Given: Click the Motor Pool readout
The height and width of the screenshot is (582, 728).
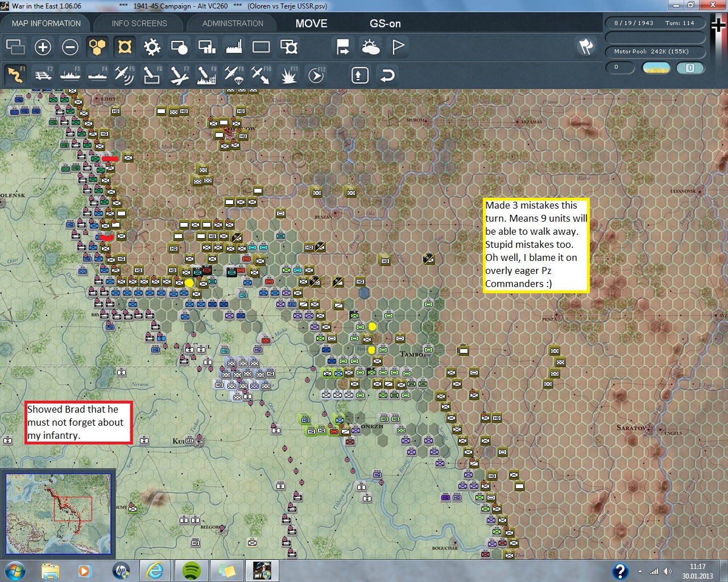Looking at the screenshot, I should tap(655, 52).
